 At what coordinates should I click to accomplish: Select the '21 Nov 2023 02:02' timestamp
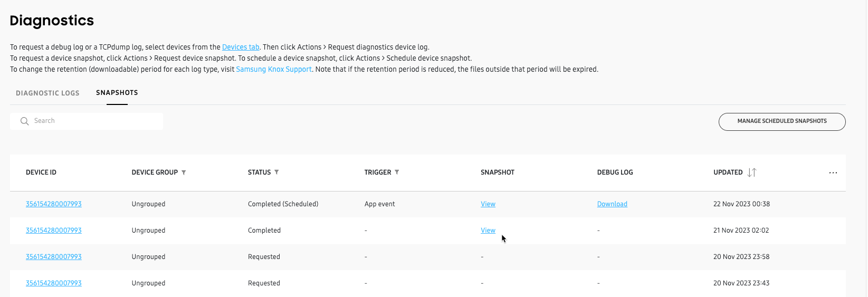[741, 231]
